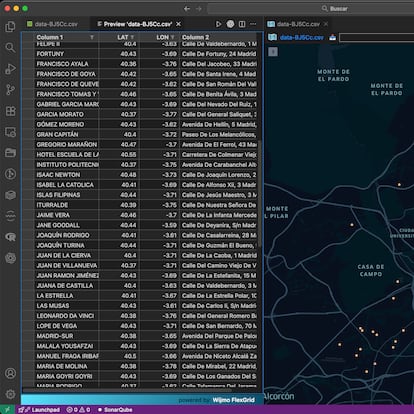Open the Column 1 filter dropdown

point(92,37)
